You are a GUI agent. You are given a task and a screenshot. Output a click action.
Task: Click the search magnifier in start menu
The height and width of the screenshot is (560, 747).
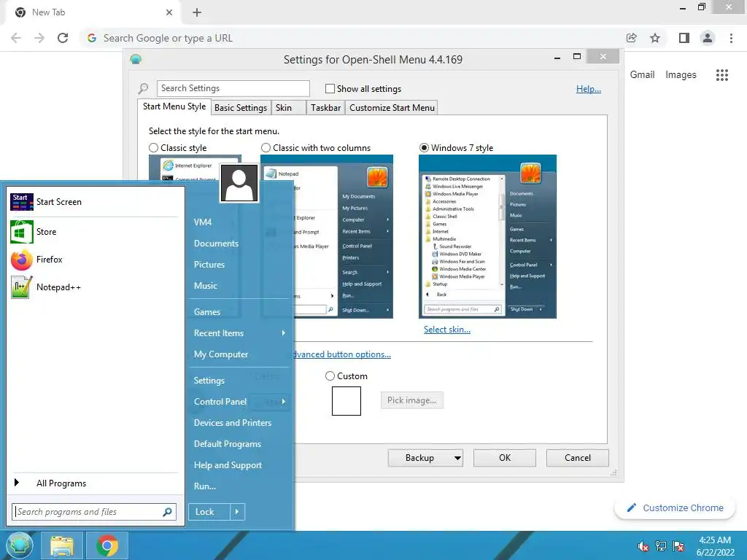pyautogui.click(x=167, y=512)
